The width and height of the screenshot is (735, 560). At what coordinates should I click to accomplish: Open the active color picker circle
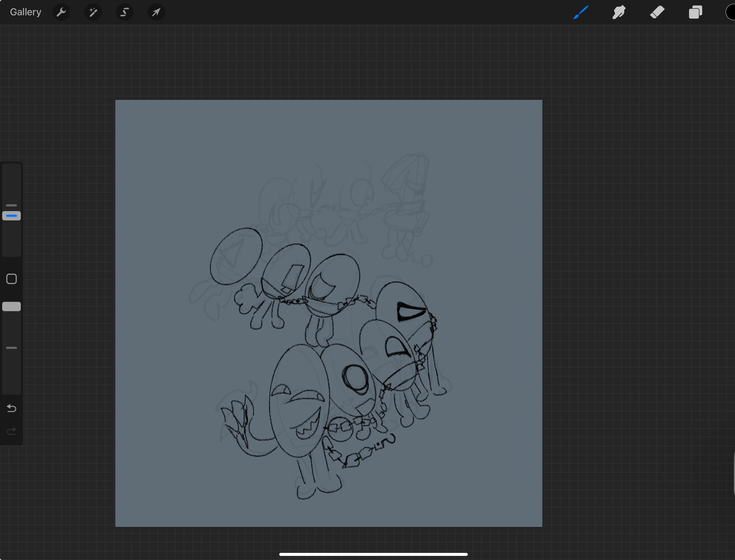click(x=731, y=12)
